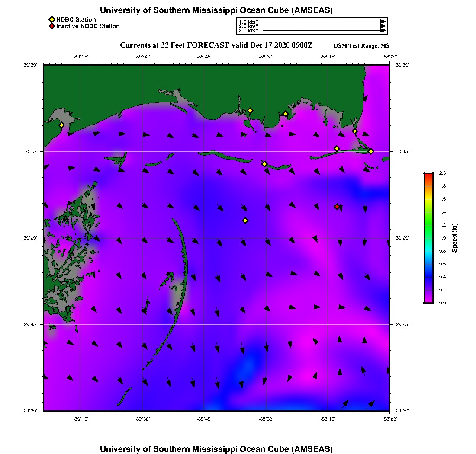The height and width of the screenshot is (454, 476).
Task: Click the 'Inactive NDBC Station' legend text
Action: pyautogui.click(x=88, y=26)
